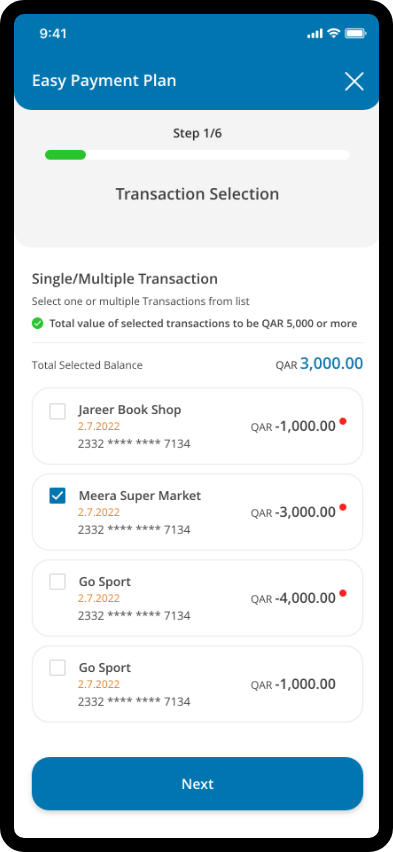This screenshot has height=852, width=393.
Task: Tap the cellular signal bars icon
Action: pos(315,34)
